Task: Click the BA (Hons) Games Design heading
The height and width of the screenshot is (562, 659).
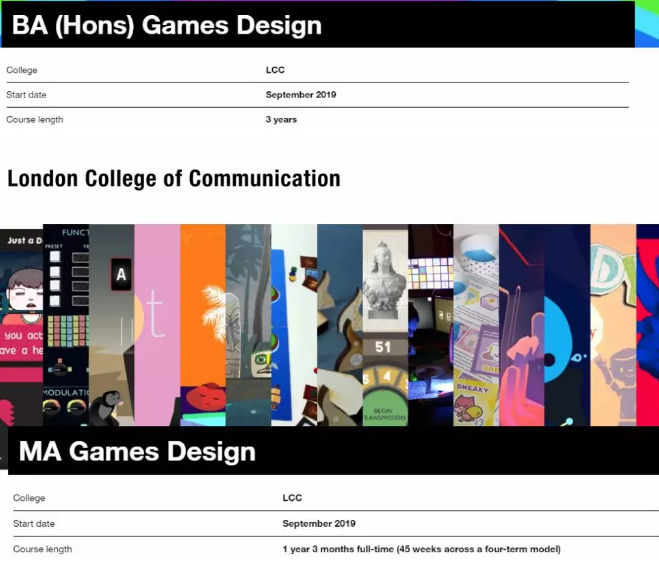Action: (x=166, y=25)
